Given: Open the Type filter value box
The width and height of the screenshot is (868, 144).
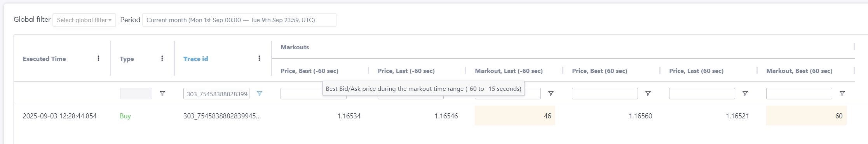Looking at the screenshot, I should point(136,94).
